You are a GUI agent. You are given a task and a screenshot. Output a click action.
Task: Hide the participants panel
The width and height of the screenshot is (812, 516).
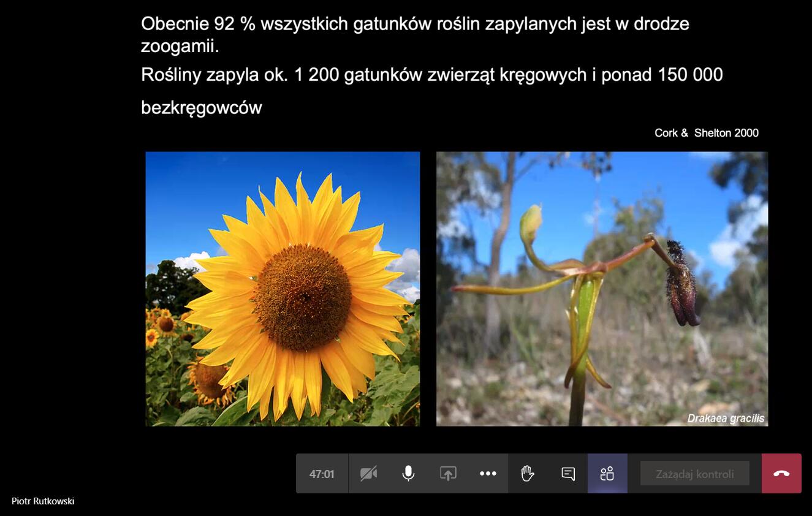click(607, 474)
